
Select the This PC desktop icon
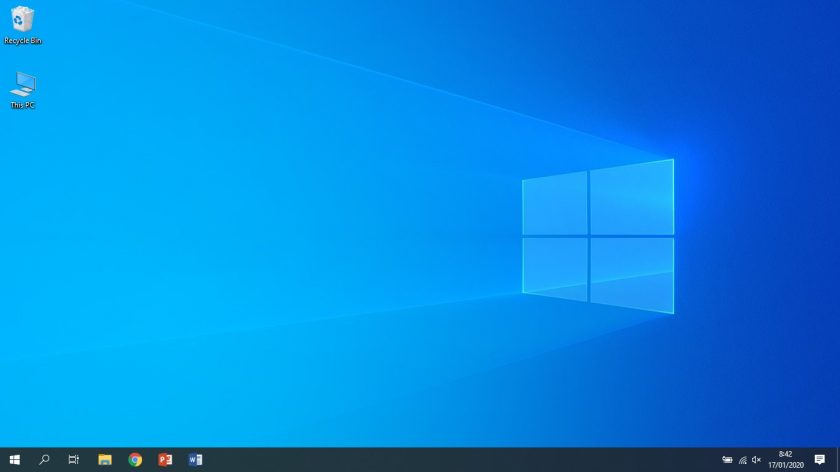click(x=22, y=84)
